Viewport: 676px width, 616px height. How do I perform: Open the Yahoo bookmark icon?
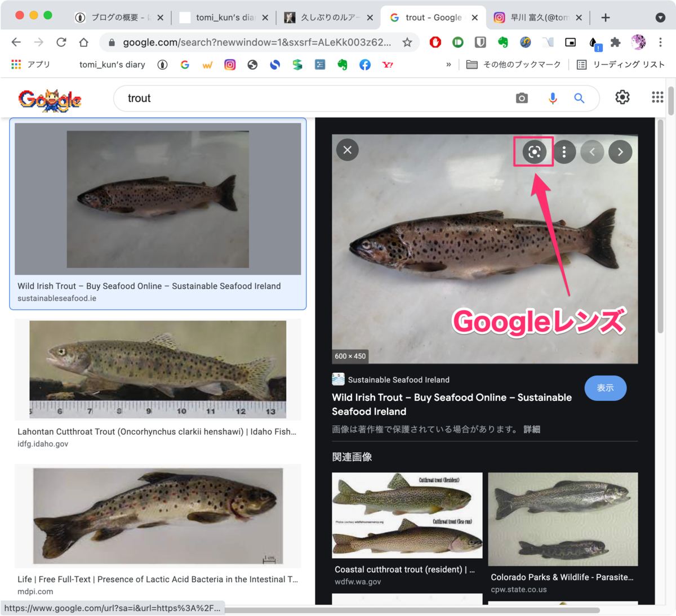point(388,65)
